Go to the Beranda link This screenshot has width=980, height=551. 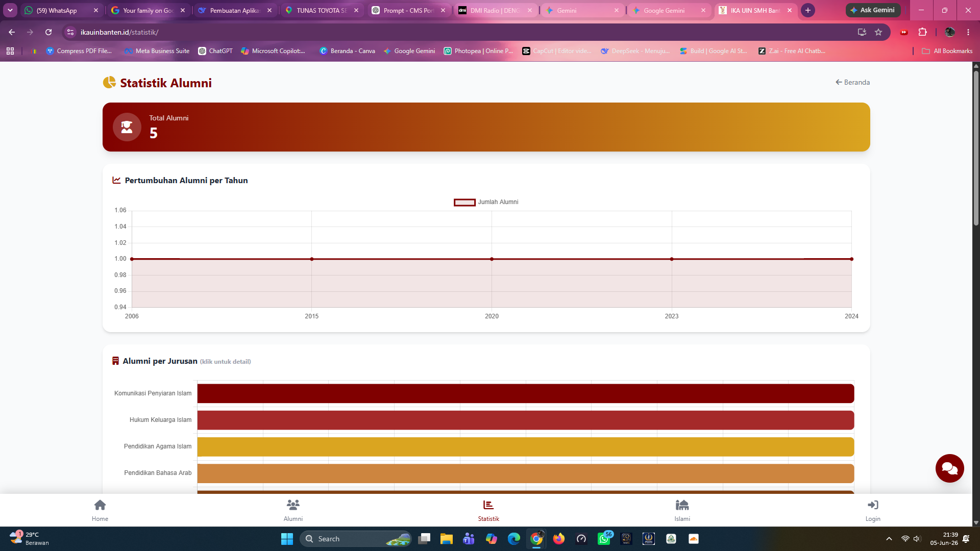852,82
